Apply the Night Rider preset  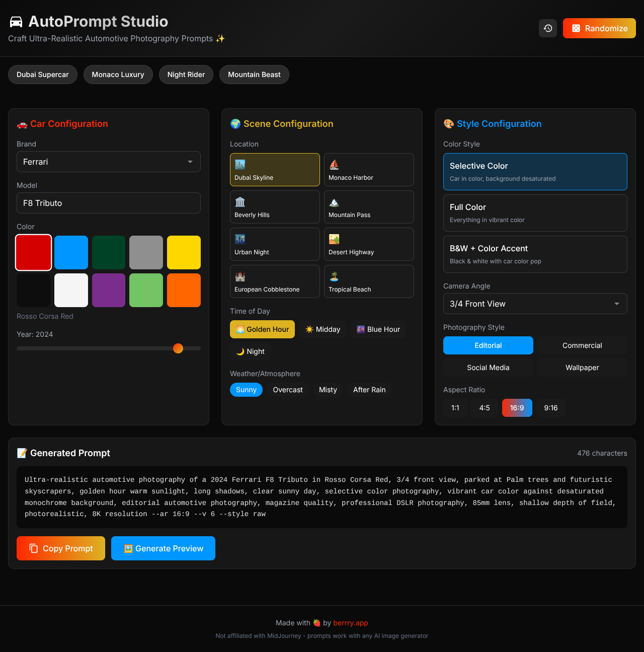coord(186,75)
